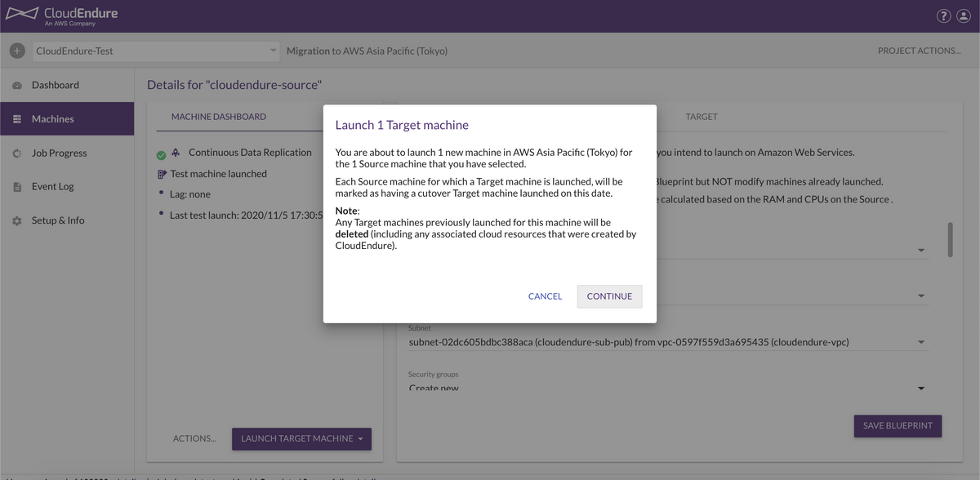Click the LAUNCH TARGET MACHINE dropdown button
The width and height of the screenshot is (980, 480).
point(302,438)
